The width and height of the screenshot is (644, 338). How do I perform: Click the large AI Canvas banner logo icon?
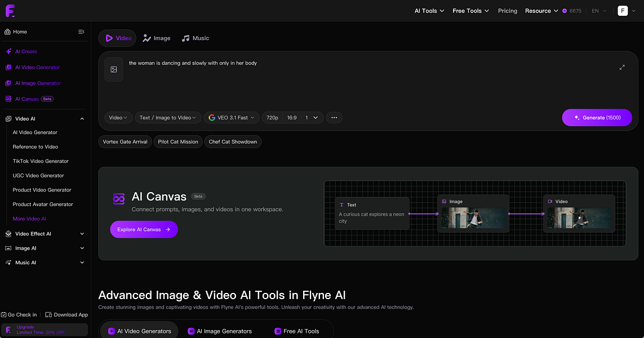coord(119,199)
